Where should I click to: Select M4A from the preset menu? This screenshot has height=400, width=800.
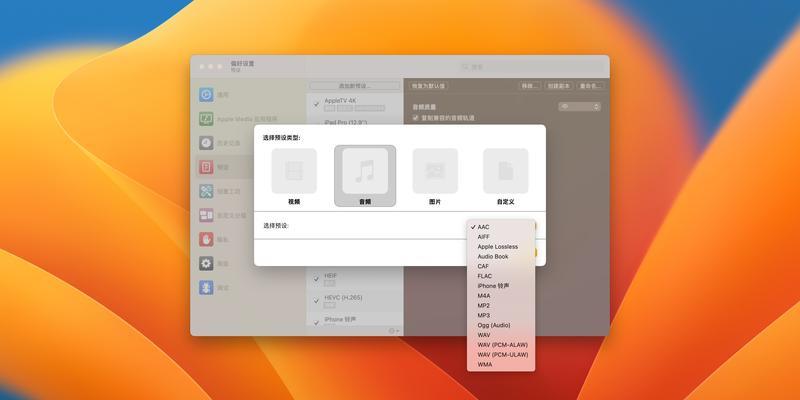[x=501, y=295]
